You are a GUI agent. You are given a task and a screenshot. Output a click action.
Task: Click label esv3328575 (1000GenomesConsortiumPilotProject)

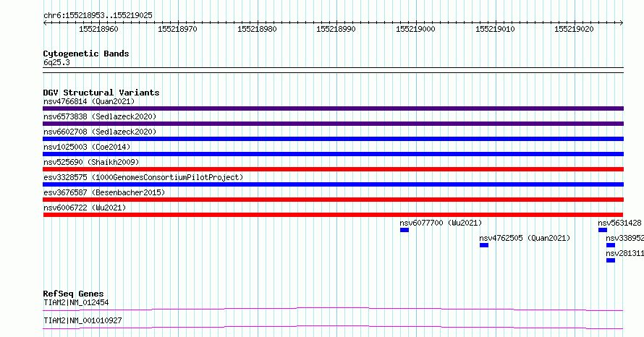[143, 177]
